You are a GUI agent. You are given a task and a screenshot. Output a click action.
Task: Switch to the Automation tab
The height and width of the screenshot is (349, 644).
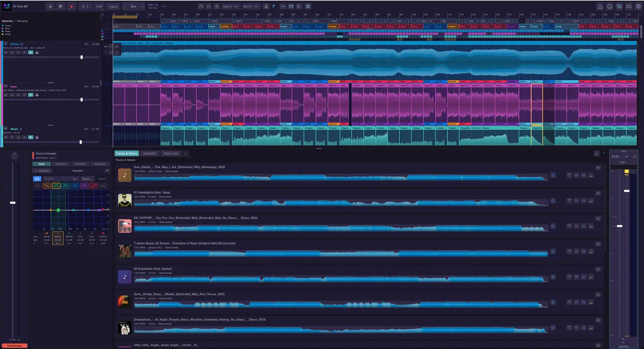point(100,164)
